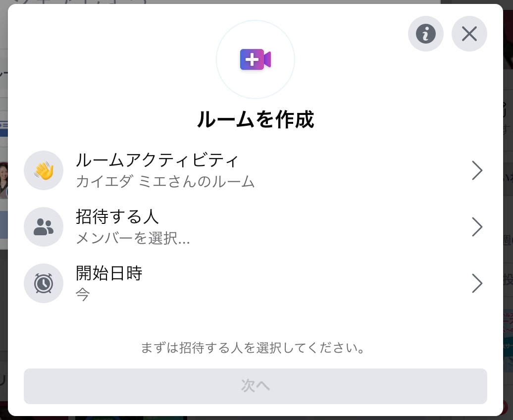Click the waving hand emoji icon
The image size is (513, 420).
pos(44,170)
